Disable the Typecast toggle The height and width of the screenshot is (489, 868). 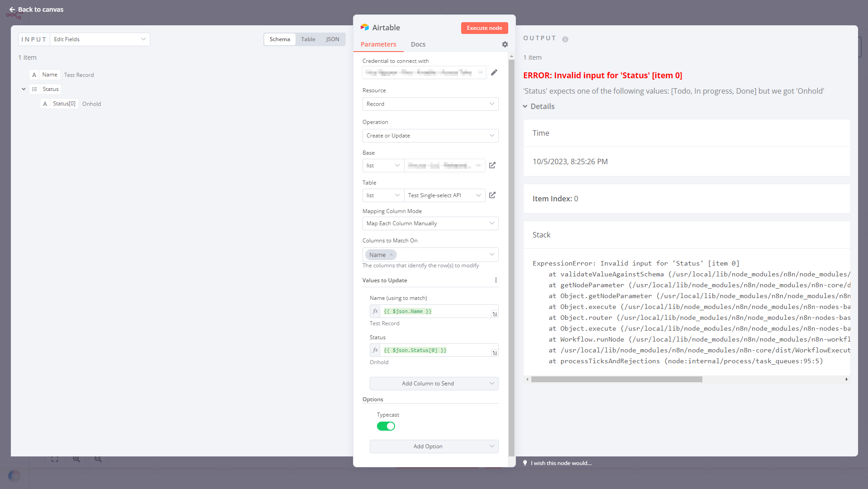(x=386, y=426)
